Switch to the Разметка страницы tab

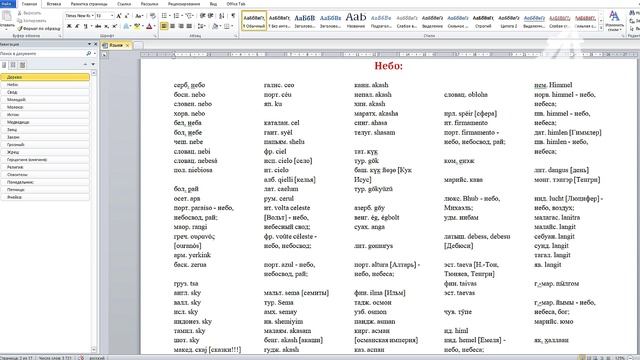(x=89, y=4)
